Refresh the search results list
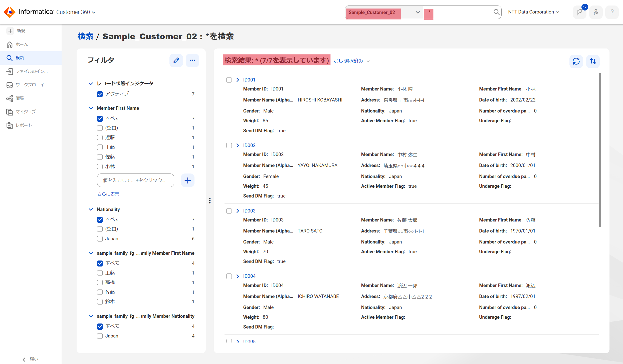Image resolution: width=623 pixels, height=364 pixels. pos(576,61)
